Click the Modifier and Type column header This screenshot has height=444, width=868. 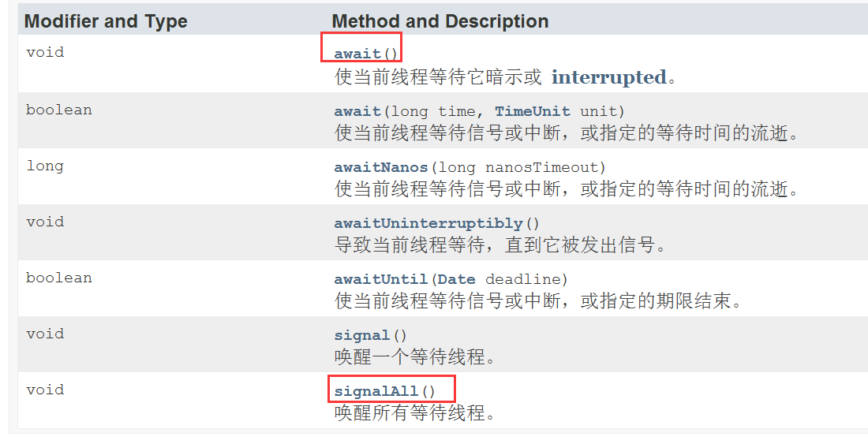(106, 21)
